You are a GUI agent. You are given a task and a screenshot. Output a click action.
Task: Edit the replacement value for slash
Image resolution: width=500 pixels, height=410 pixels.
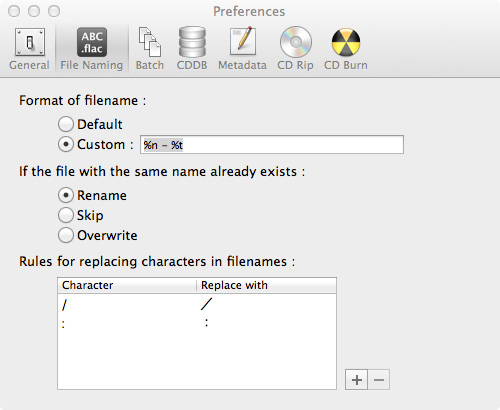tap(206, 304)
